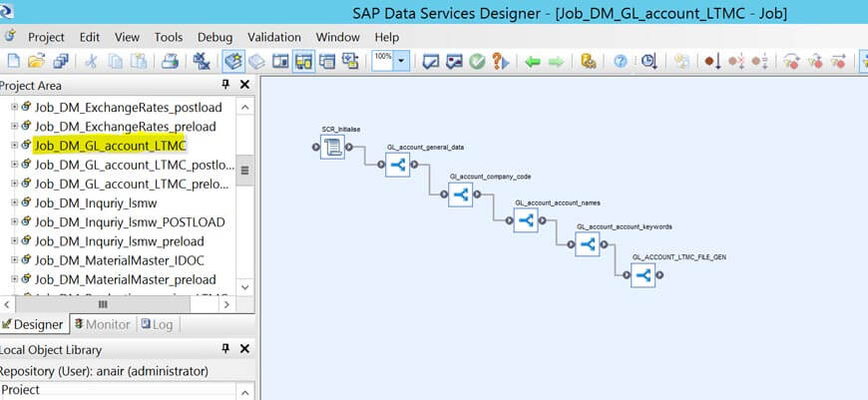Click the Project Area vertical scrollbar thumb
This screenshot has height=400, width=868.
point(245,171)
